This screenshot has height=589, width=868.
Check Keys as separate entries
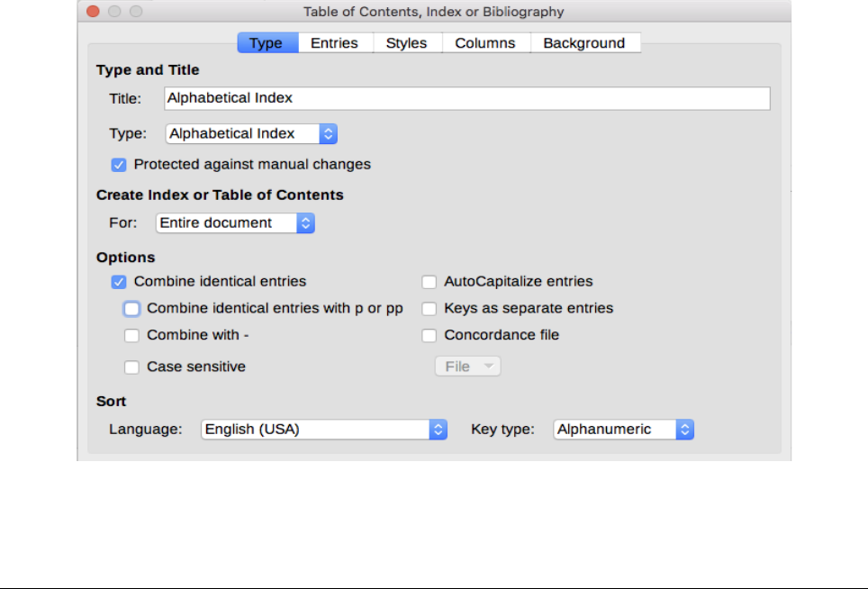[429, 309]
